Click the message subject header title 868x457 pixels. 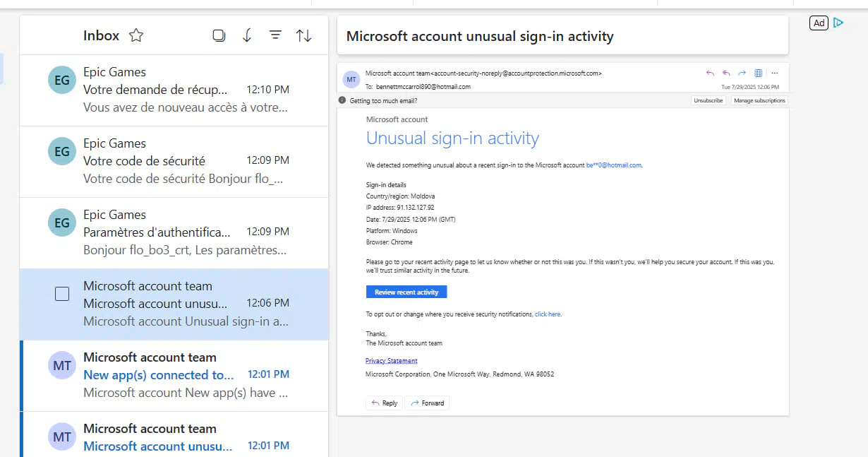480,36
